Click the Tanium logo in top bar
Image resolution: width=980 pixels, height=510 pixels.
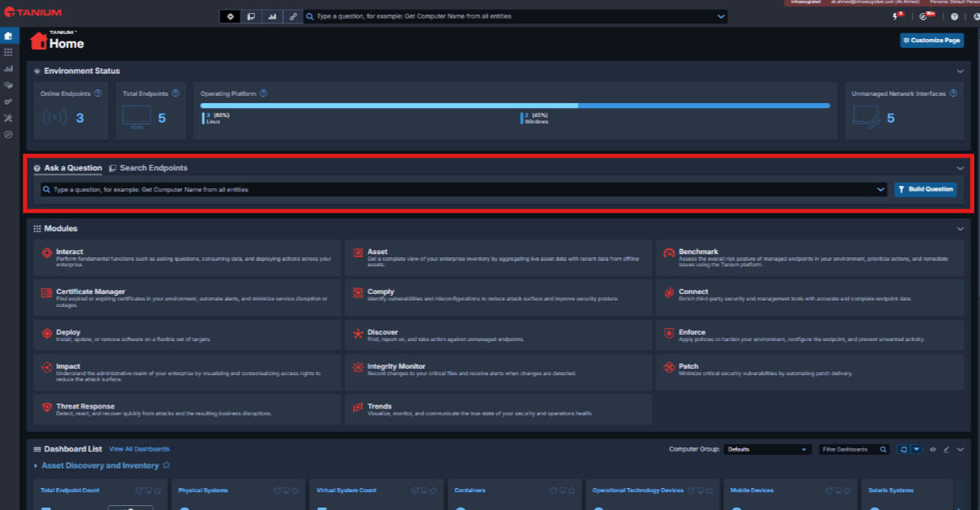click(33, 13)
